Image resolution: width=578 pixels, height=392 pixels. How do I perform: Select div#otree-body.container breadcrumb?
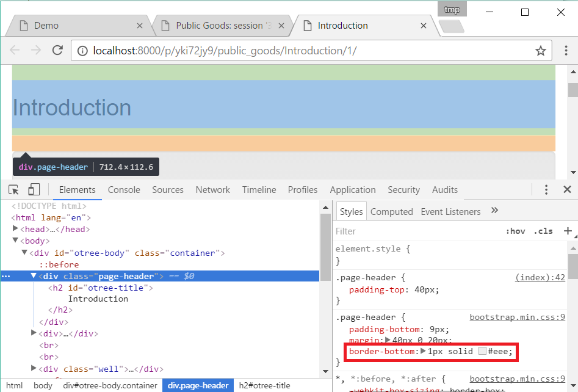pos(110,385)
